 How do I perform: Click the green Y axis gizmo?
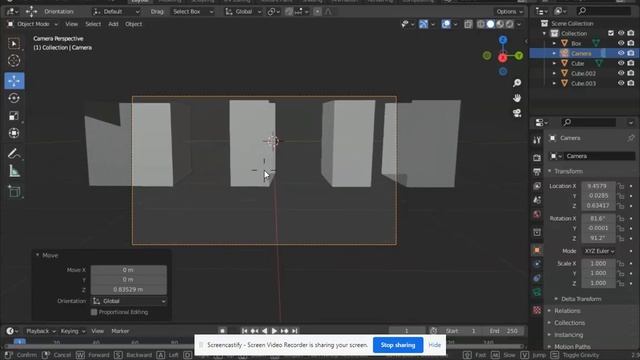519,56
